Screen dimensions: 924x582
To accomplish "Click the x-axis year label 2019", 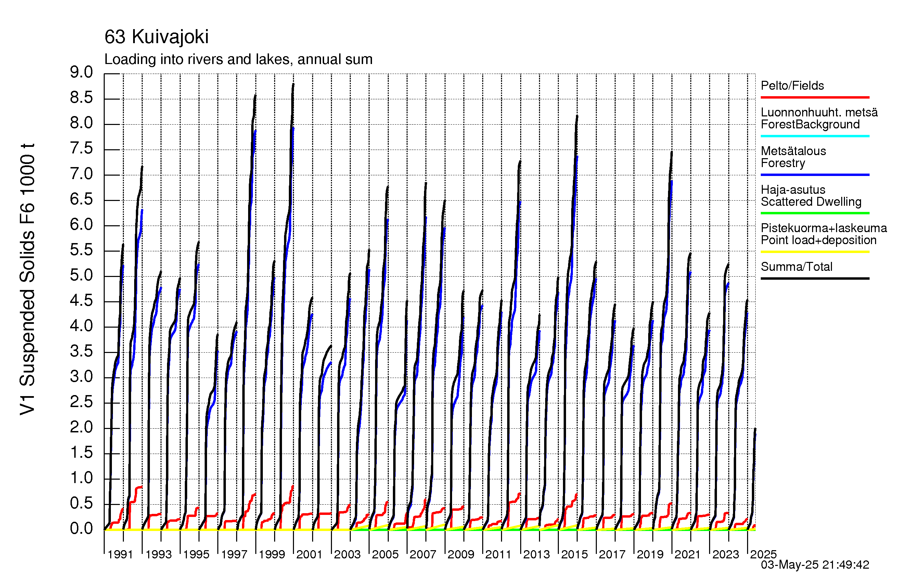I will [650, 554].
